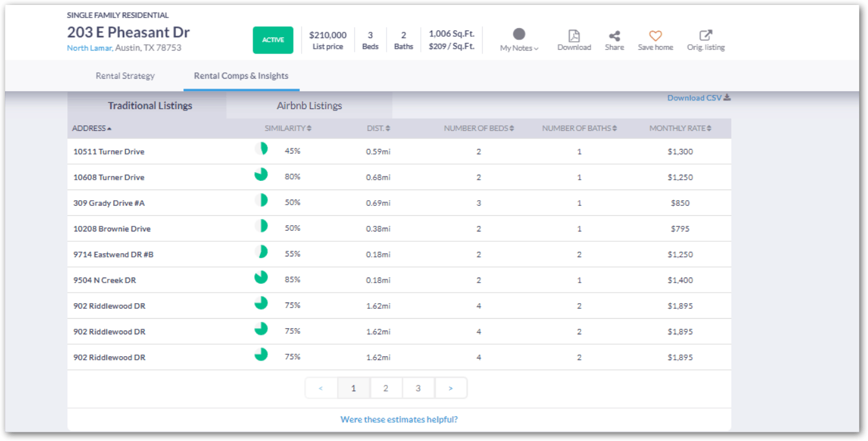Select address 9714 Eastwend DR #B

click(113, 254)
